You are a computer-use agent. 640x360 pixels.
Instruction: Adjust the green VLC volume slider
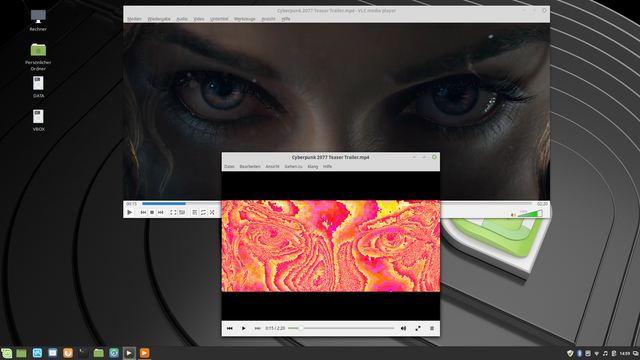pos(530,214)
